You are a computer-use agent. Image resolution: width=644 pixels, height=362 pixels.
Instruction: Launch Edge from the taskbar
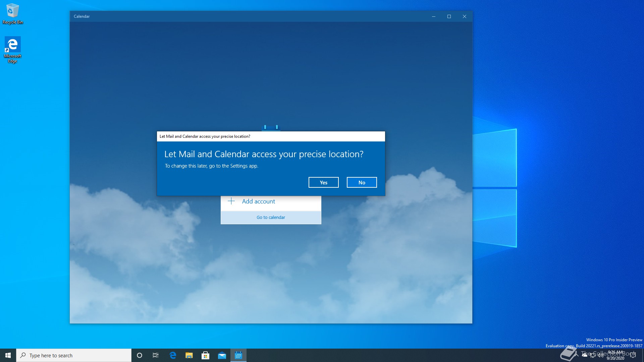(173, 355)
